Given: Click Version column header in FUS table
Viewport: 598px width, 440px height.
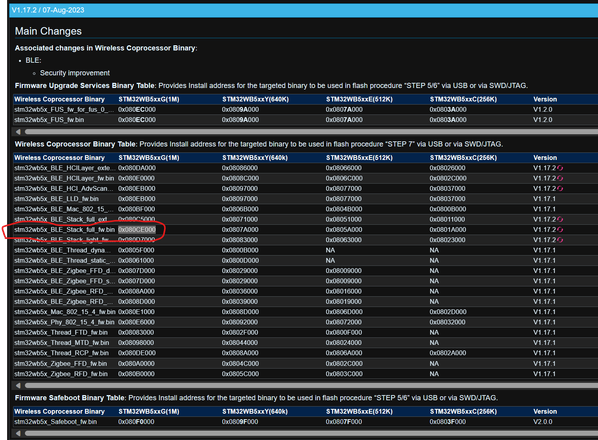Looking at the screenshot, I should click(545, 100).
